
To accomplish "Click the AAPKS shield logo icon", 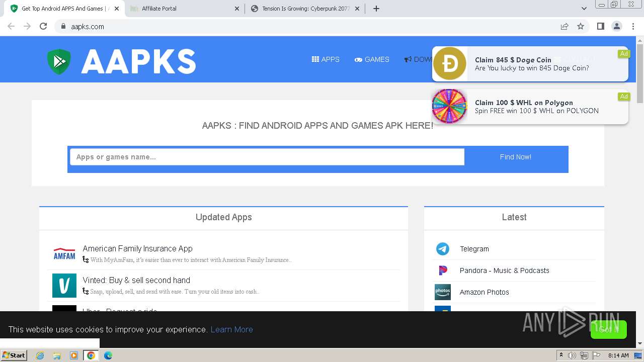I will (x=59, y=61).
